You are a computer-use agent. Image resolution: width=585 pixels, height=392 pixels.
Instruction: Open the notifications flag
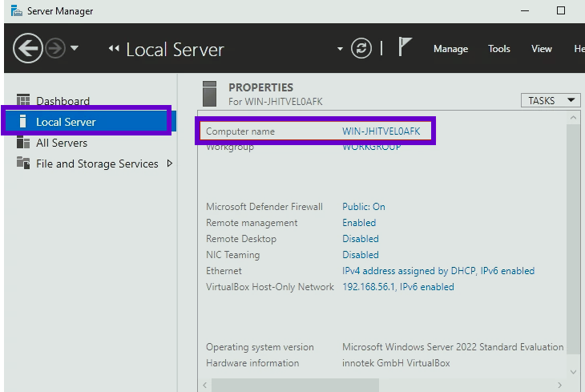point(405,47)
